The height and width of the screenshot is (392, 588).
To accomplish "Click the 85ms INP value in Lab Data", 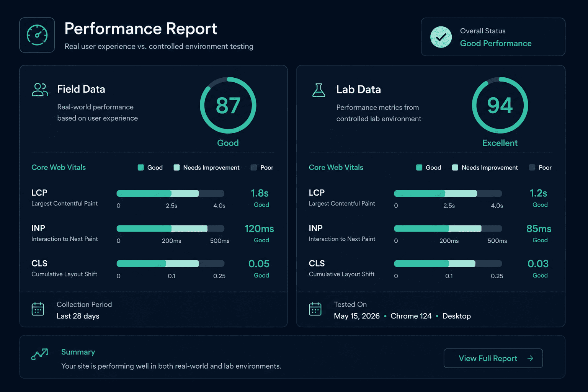I will click(x=539, y=229).
